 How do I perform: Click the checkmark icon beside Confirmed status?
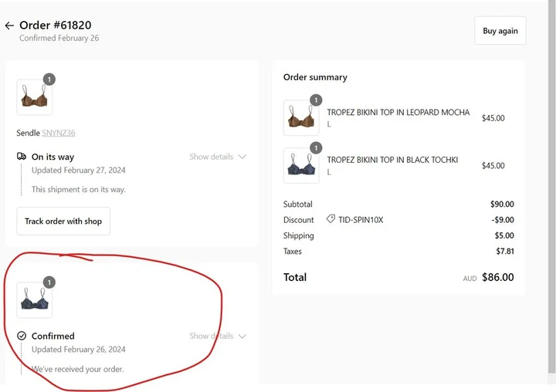pos(22,336)
